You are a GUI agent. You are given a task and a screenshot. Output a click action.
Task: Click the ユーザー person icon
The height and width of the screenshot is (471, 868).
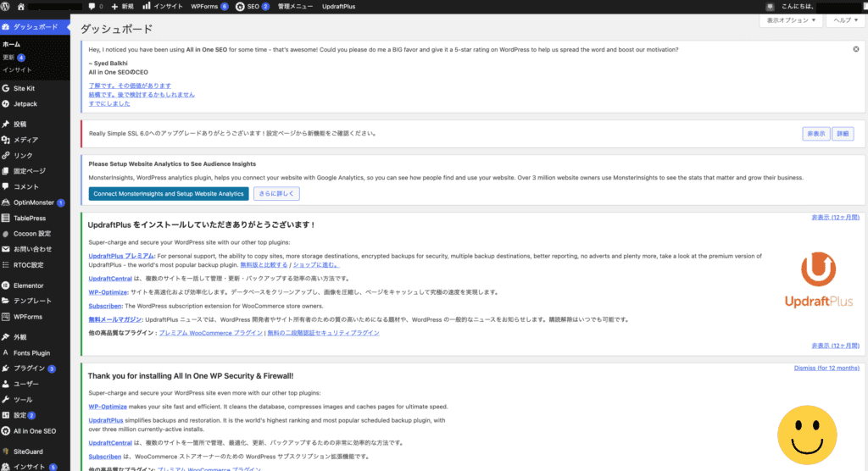(6, 384)
